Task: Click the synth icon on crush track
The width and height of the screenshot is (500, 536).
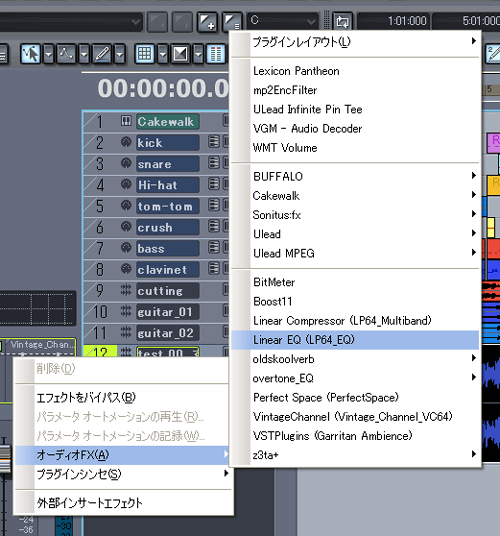Action: [x=126, y=226]
